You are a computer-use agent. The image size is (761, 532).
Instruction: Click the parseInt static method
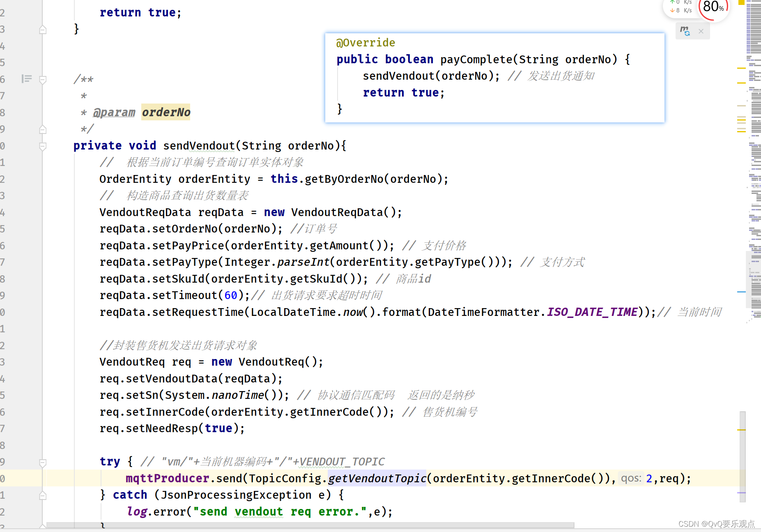point(303,262)
